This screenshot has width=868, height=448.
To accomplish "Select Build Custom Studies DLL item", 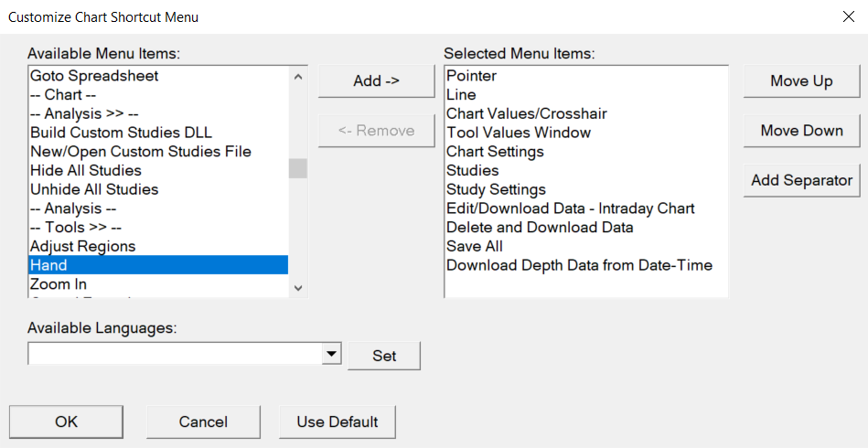I will (121, 133).
